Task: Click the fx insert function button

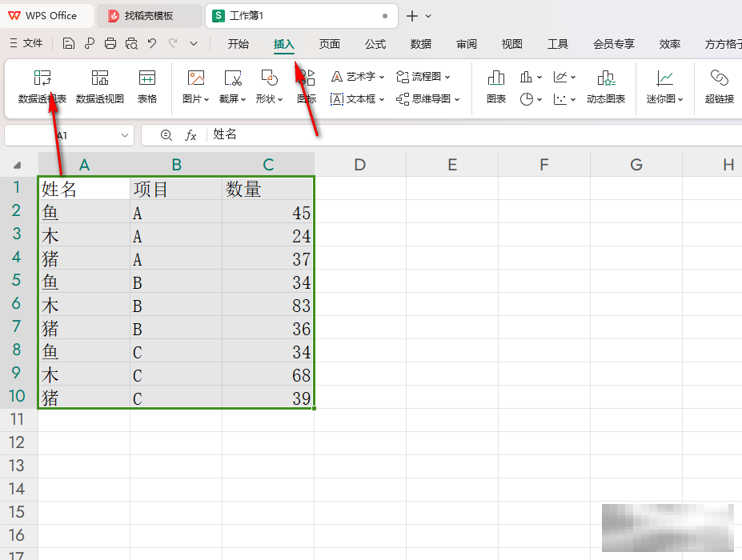Action: (x=189, y=134)
